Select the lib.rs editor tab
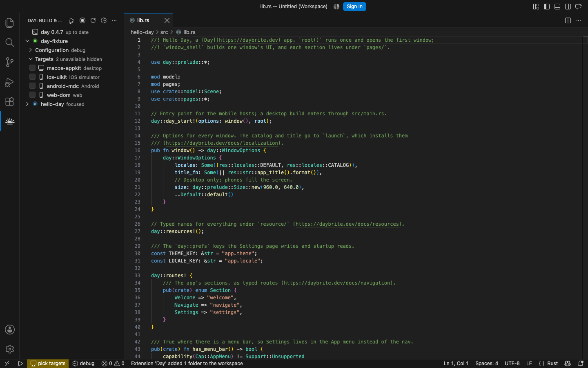 click(148, 20)
